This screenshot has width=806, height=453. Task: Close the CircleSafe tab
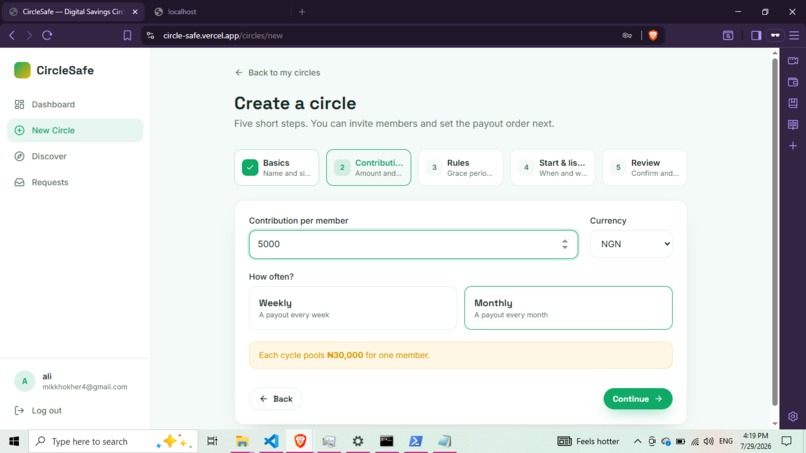[x=135, y=12]
